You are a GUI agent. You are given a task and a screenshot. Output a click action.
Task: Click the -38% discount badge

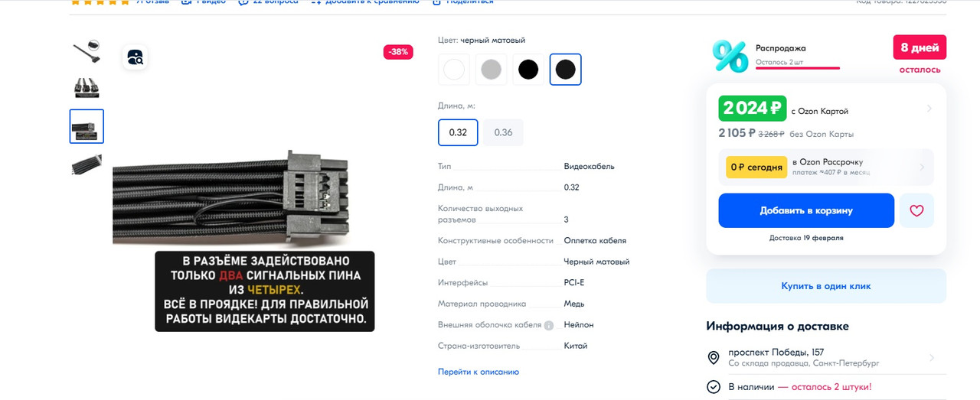[398, 52]
